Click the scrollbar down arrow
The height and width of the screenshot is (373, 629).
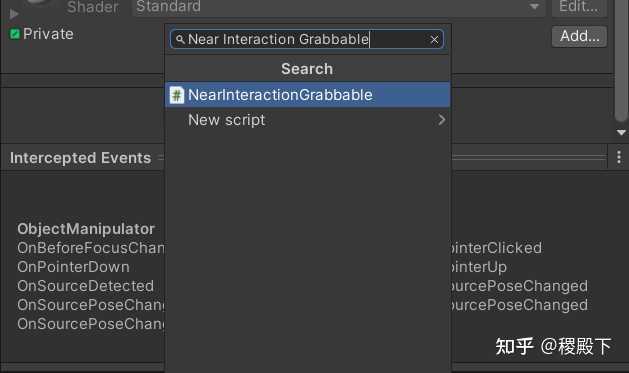point(621,132)
